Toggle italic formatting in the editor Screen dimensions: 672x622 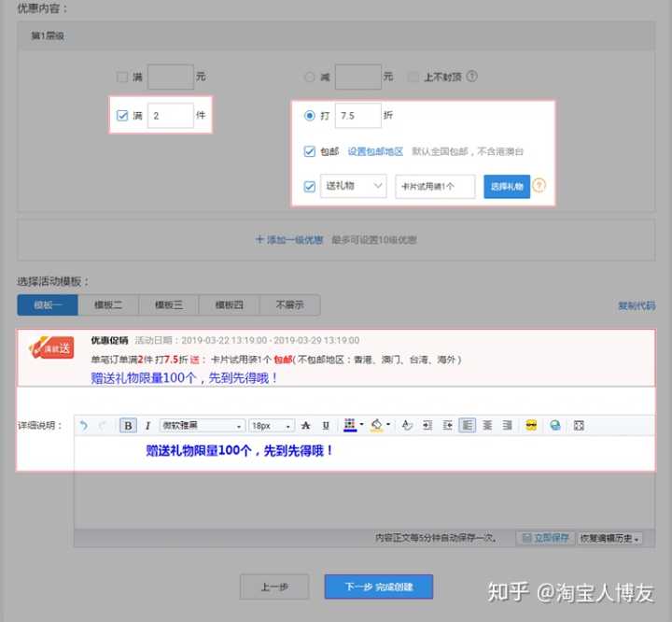147,426
